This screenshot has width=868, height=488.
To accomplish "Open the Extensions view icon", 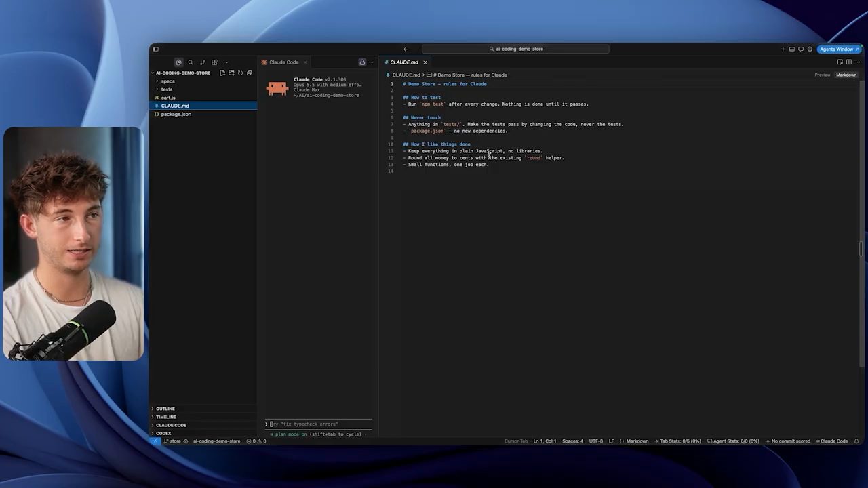I will (214, 62).
